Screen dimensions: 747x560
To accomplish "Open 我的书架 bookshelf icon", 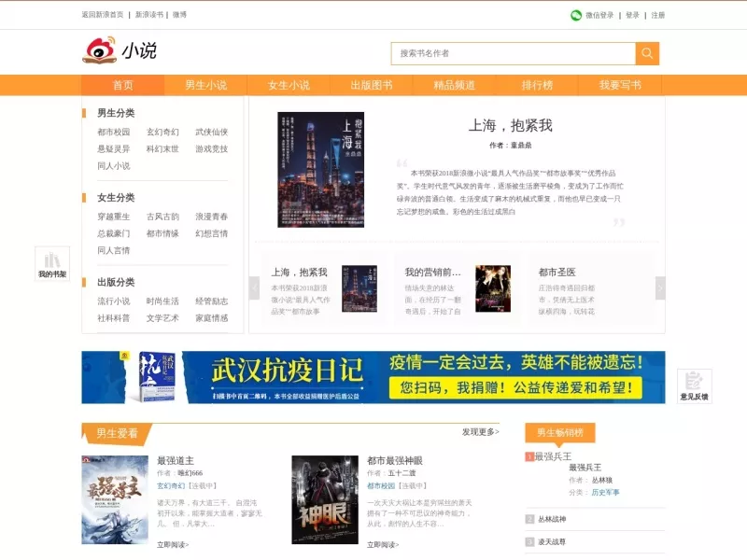I will (x=52, y=263).
